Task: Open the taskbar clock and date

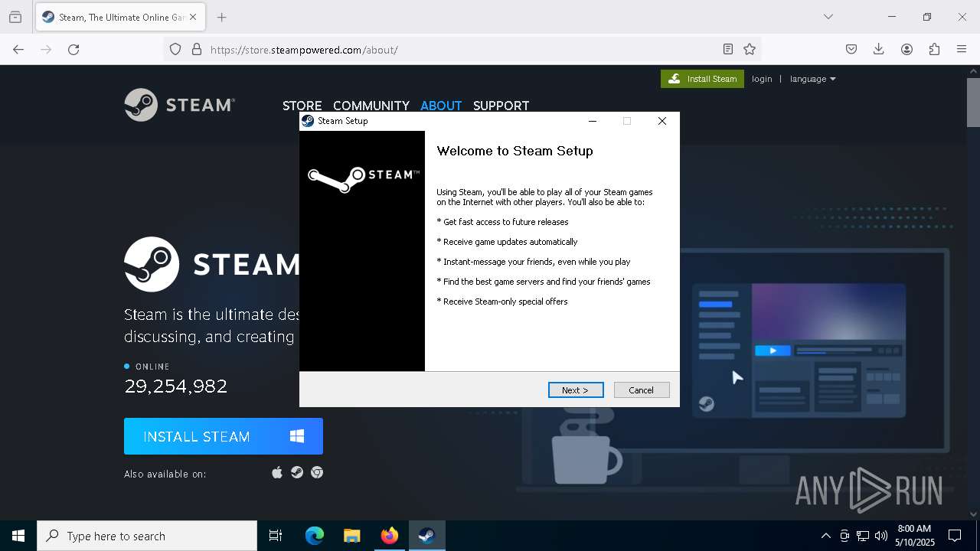Action: click(914, 536)
